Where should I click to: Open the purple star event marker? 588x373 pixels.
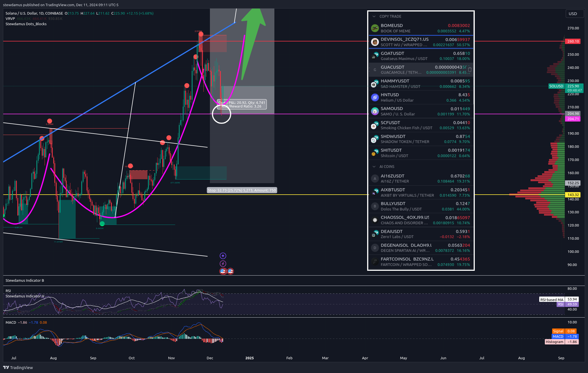(223, 256)
